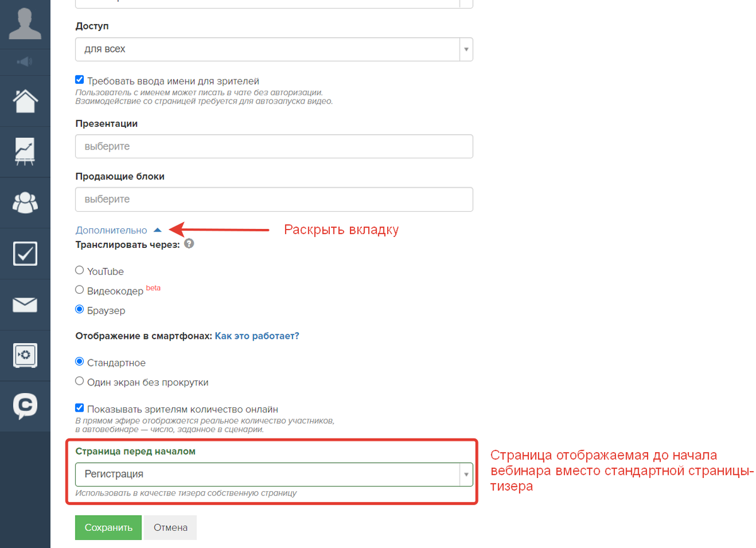Open the Как это работает? link
Image resolution: width=756 pixels, height=548 pixels.
click(x=257, y=335)
